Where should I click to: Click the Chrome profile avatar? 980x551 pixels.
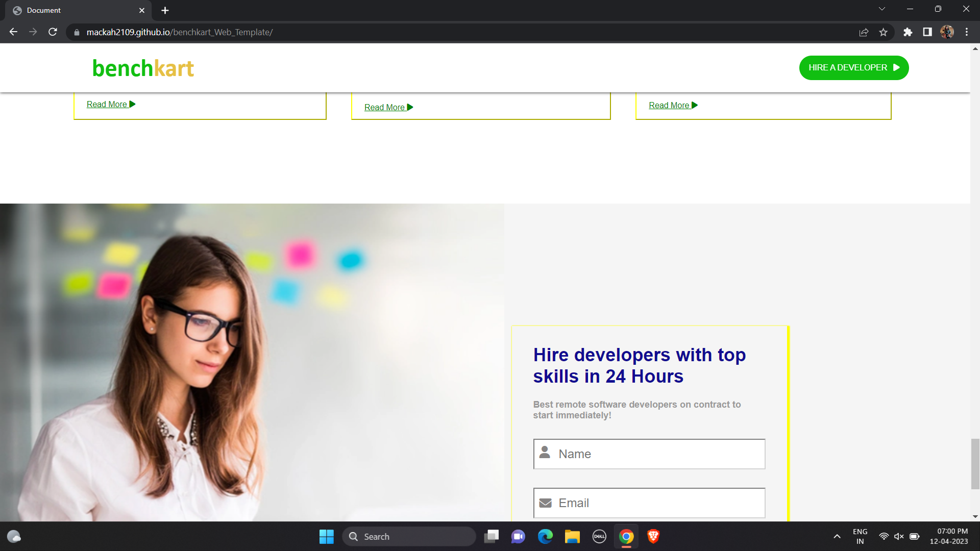947,32
